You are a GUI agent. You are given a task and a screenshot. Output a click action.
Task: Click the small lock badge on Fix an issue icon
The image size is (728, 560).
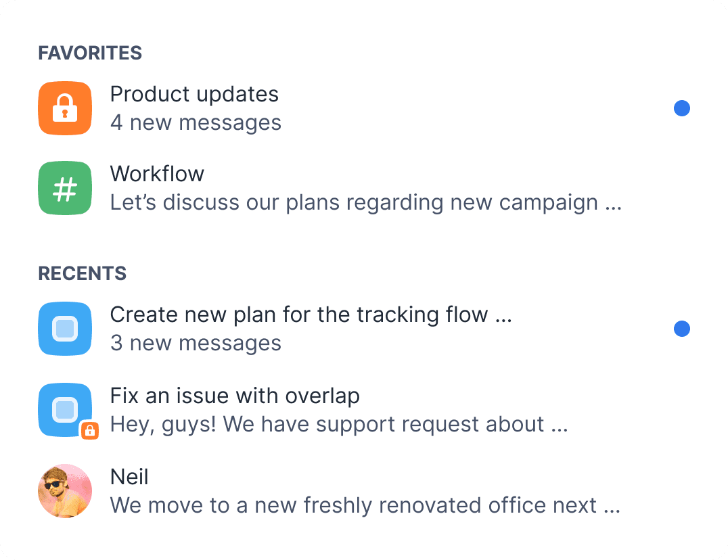pos(89,431)
